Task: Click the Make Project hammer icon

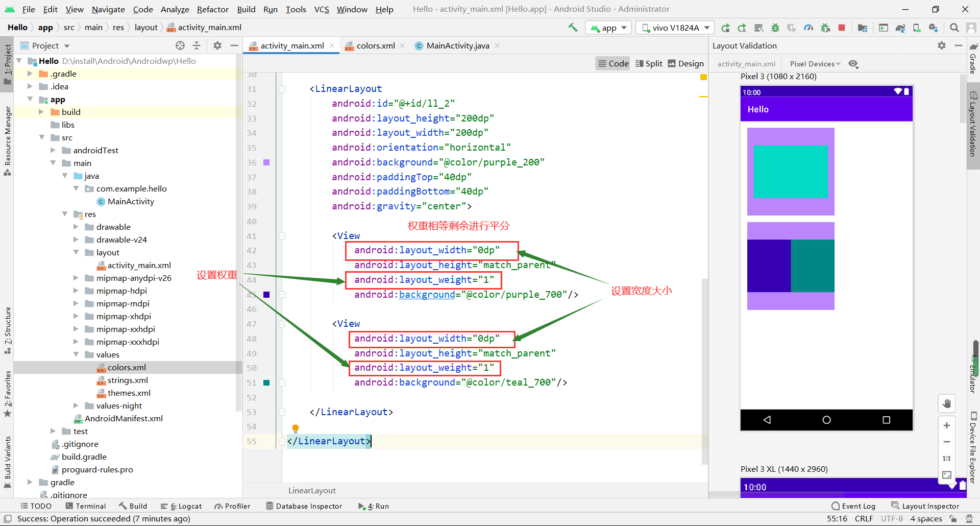Action: pos(573,28)
